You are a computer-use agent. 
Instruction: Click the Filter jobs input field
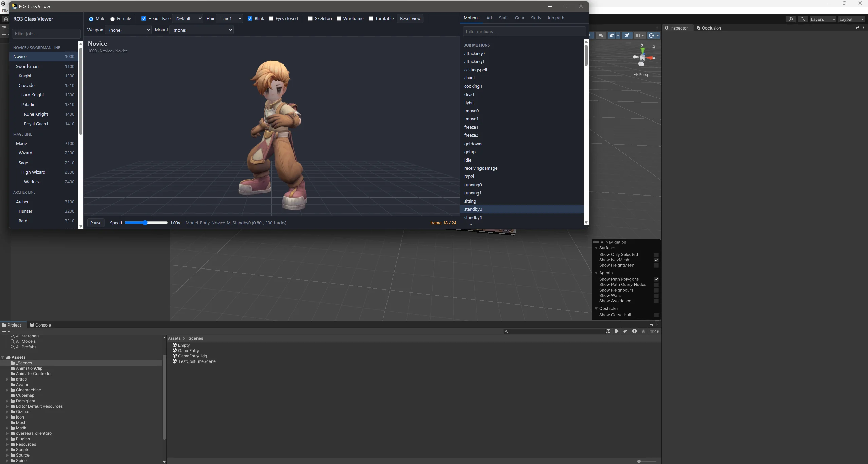[46, 34]
